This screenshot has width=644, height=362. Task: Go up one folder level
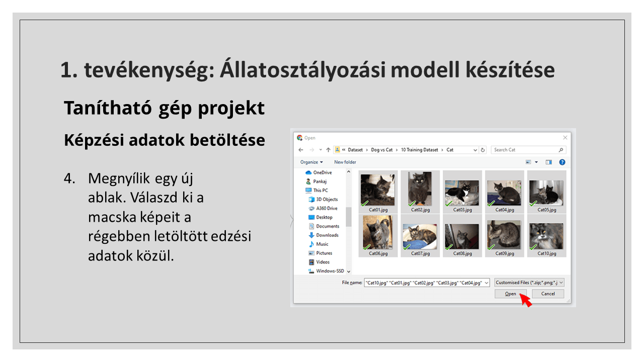coord(329,150)
